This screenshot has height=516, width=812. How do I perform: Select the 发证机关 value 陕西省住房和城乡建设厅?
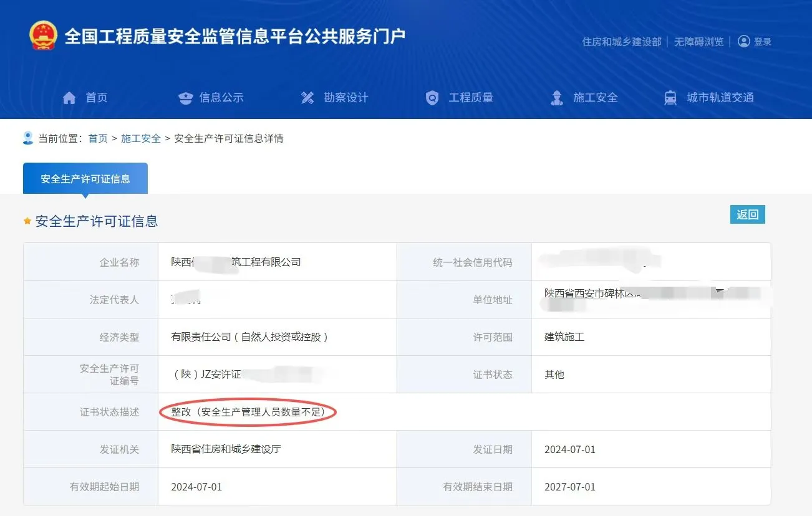(x=225, y=449)
